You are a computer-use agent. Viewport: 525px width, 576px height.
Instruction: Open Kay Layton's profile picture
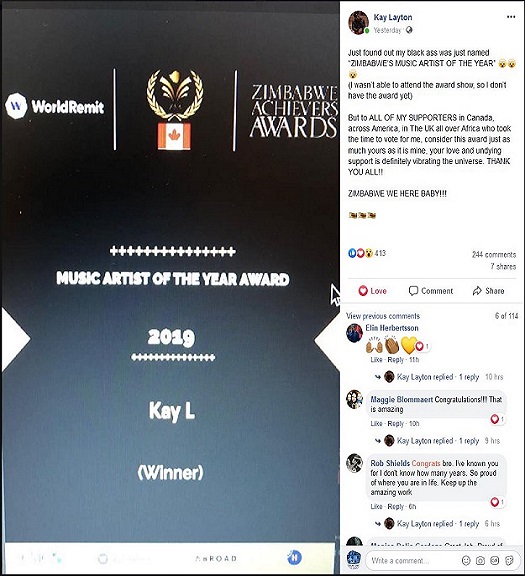pyautogui.click(x=358, y=23)
